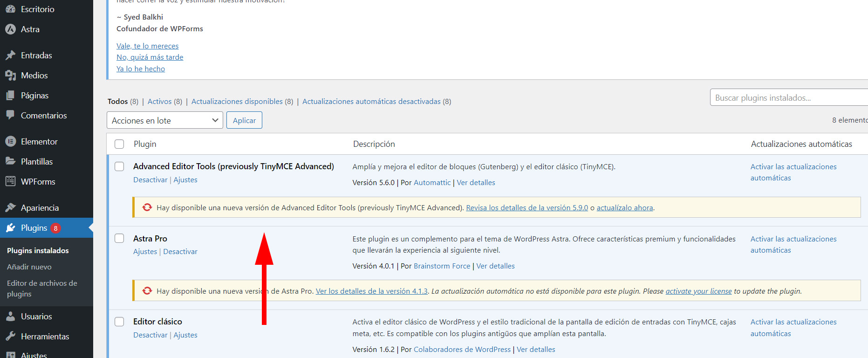Check the Advanced Editor Tools plugin checkbox

coord(119,166)
